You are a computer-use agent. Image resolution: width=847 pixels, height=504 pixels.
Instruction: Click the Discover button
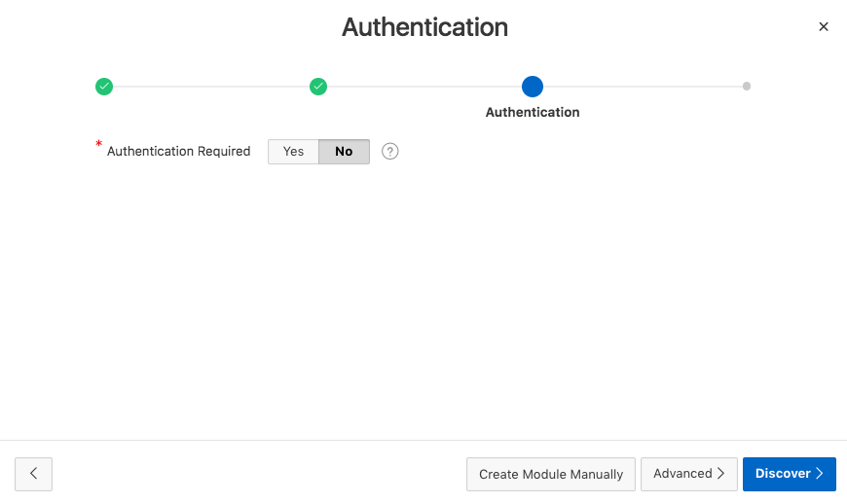(x=789, y=474)
